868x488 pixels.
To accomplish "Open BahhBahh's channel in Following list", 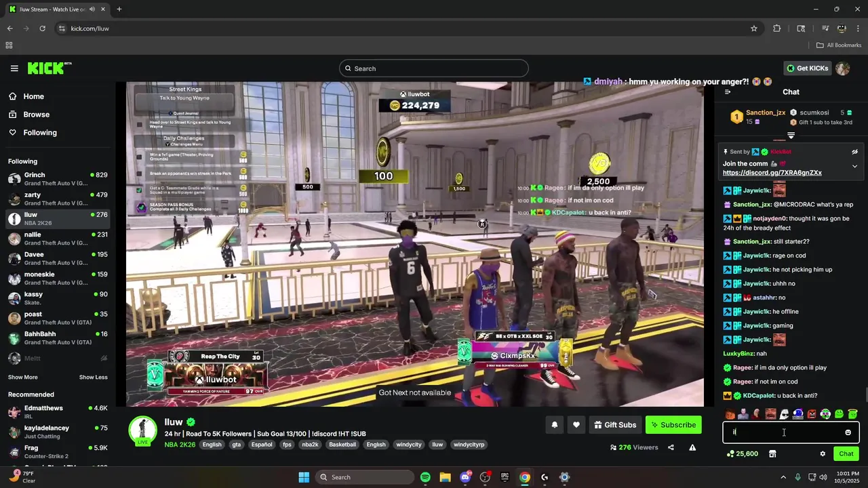I will pyautogui.click(x=58, y=338).
